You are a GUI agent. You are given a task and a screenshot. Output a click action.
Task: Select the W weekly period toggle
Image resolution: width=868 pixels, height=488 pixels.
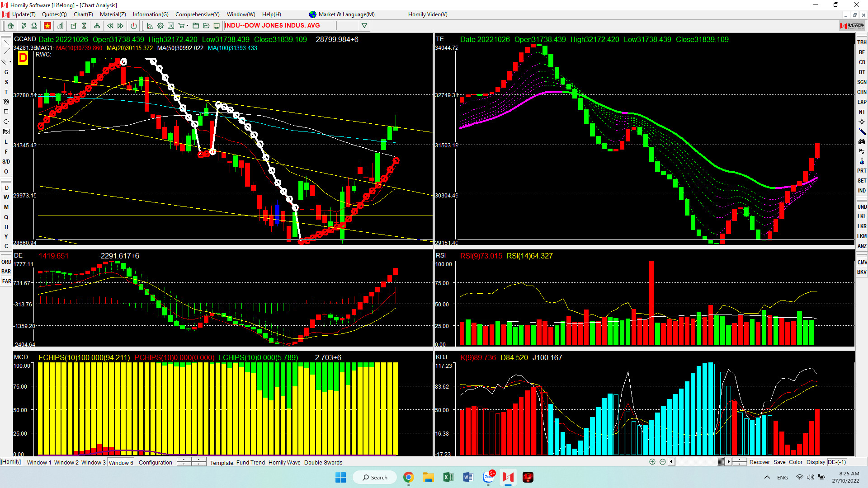(6, 197)
